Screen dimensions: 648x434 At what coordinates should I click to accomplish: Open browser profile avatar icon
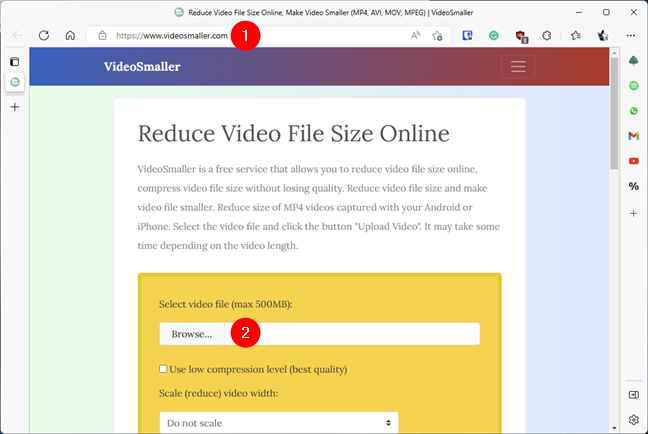pos(603,36)
